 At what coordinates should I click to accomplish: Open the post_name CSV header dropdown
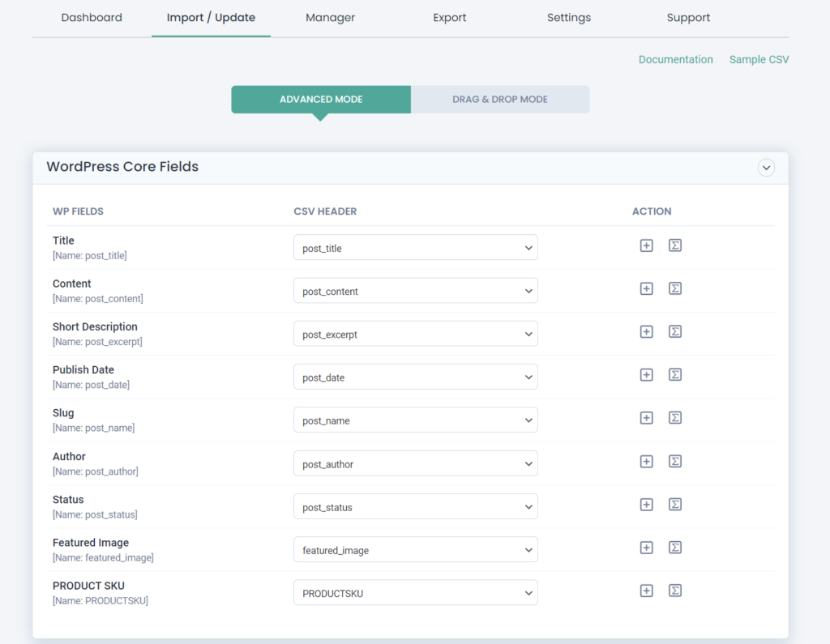pos(416,420)
